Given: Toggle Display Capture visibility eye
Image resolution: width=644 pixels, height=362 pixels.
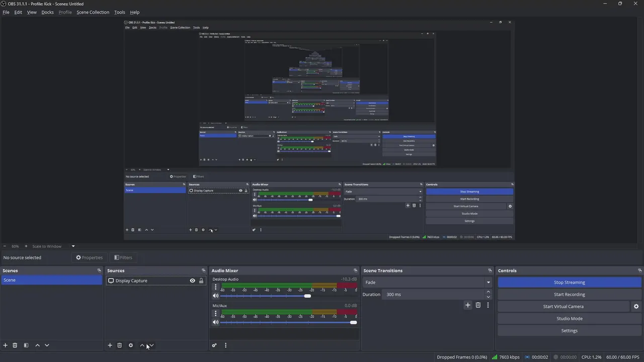Looking at the screenshot, I should pyautogui.click(x=192, y=281).
